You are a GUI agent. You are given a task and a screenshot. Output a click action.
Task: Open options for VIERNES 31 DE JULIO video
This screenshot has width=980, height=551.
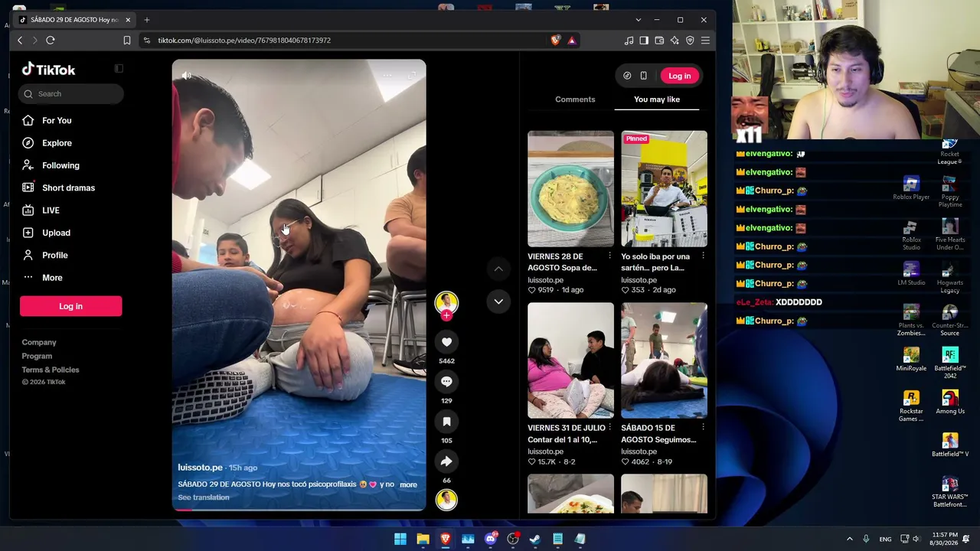click(609, 427)
